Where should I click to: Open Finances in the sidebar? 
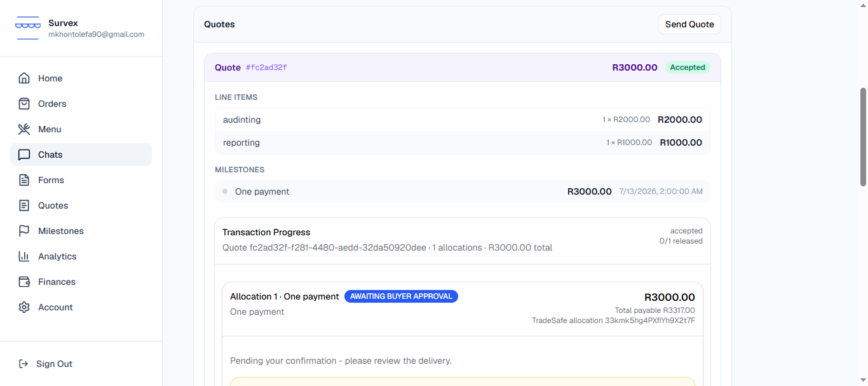[x=81, y=282]
